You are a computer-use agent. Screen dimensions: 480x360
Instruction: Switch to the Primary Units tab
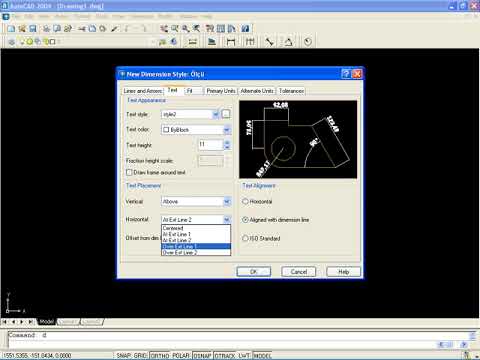(x=221, y=91)
